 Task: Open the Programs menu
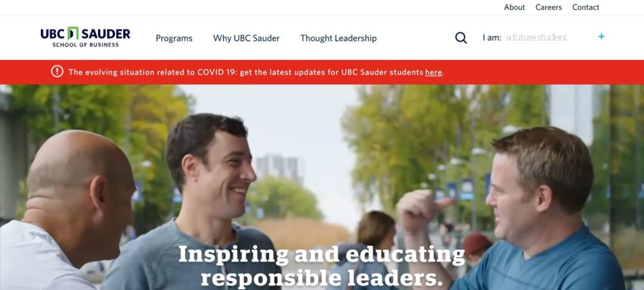[174, 38]
